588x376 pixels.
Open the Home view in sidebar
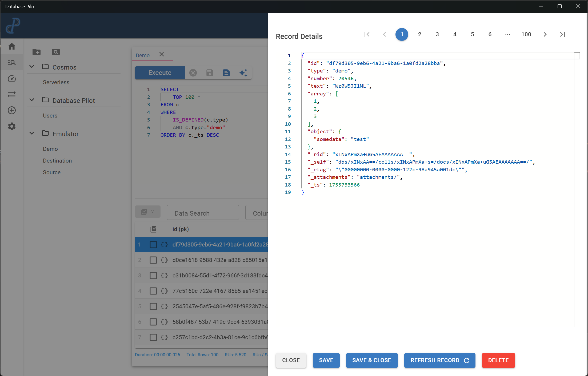[x=12, y=46]
